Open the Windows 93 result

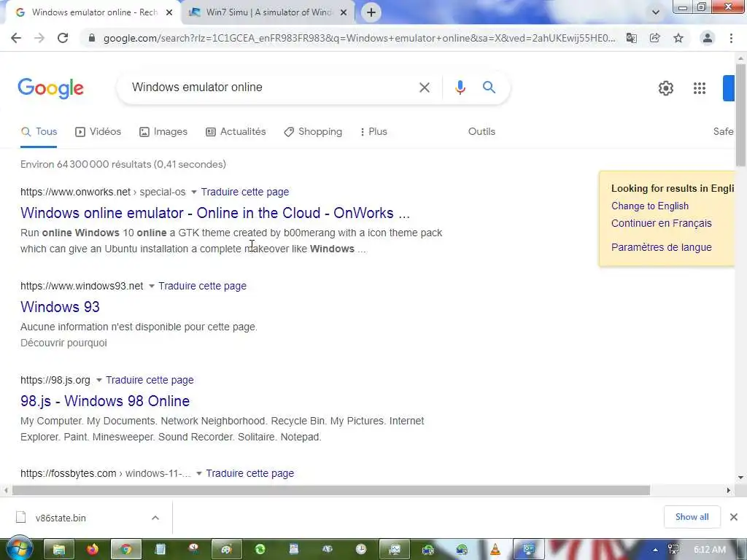coord(60,307)
